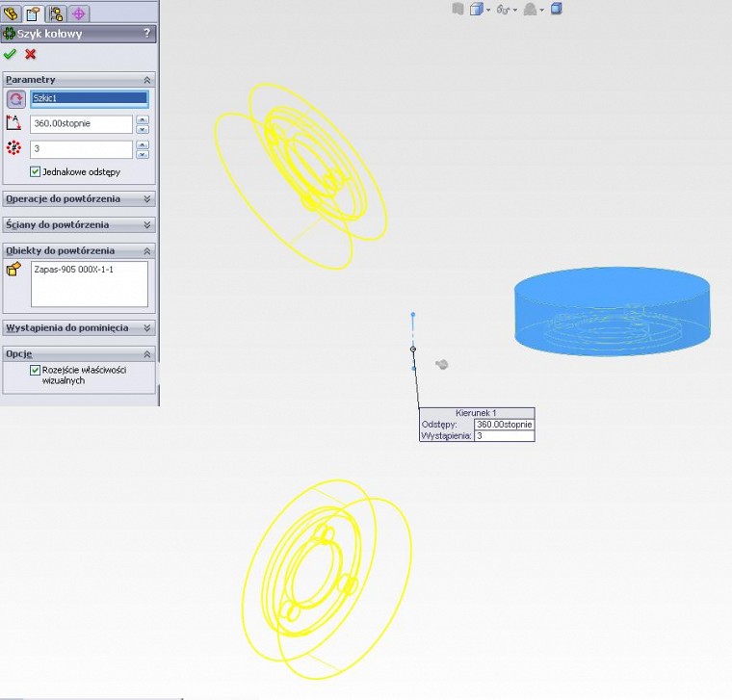Cancel the pattern with the red X
Screen dimensions: 732x700
pyautogui.click(x=31, y=54)
